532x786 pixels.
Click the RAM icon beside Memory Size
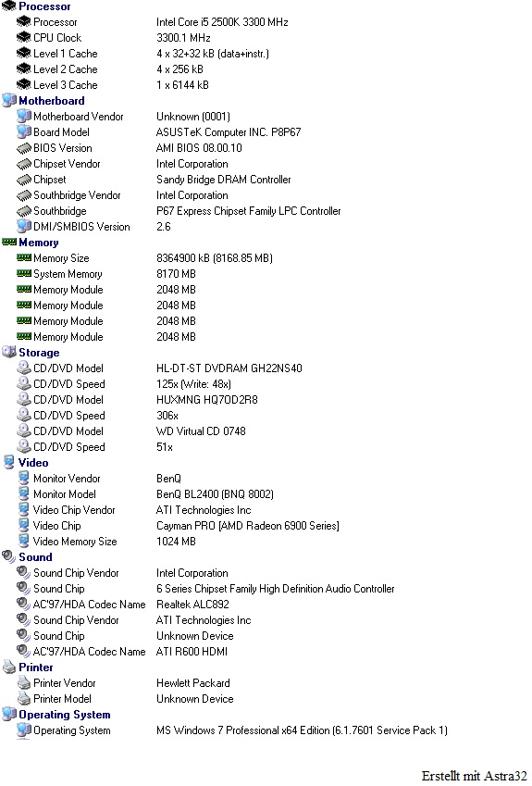(23, 257)
